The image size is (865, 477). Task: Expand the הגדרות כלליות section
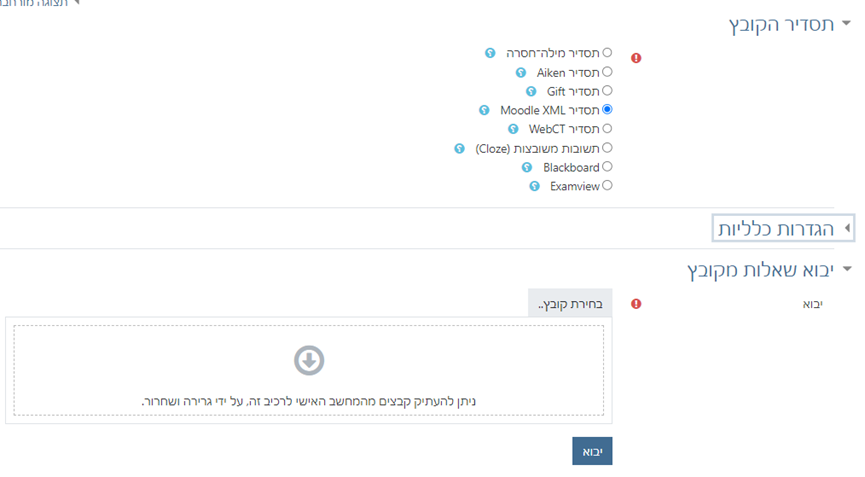(x=848, y=229)
